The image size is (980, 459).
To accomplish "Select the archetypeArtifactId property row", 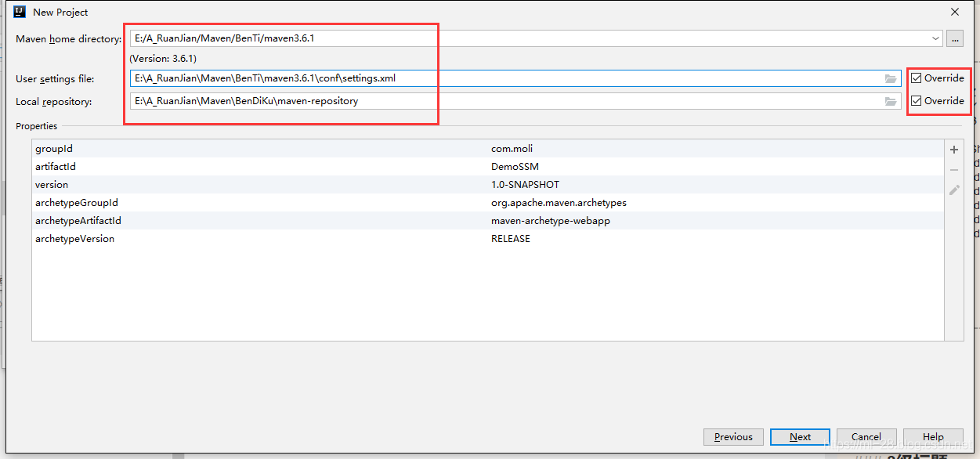I will point(487,221).
